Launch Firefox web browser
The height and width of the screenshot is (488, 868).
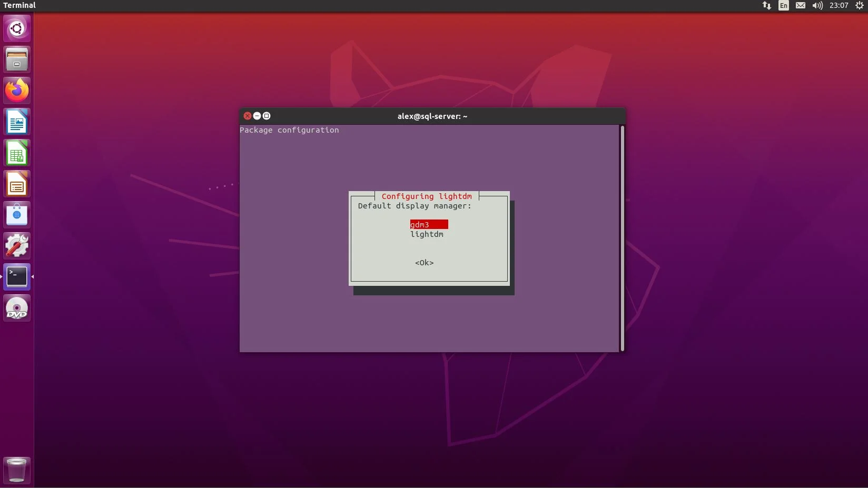17,91
